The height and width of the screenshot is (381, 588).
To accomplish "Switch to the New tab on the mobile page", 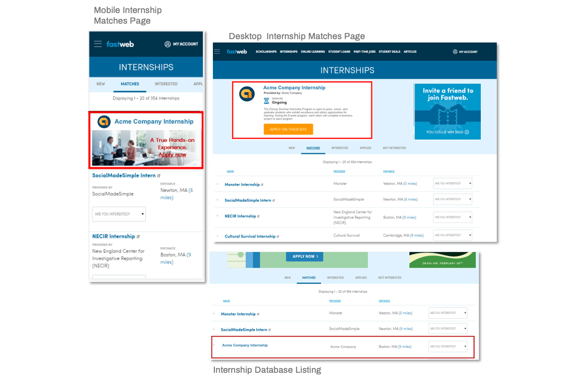I will pos(100,84).
